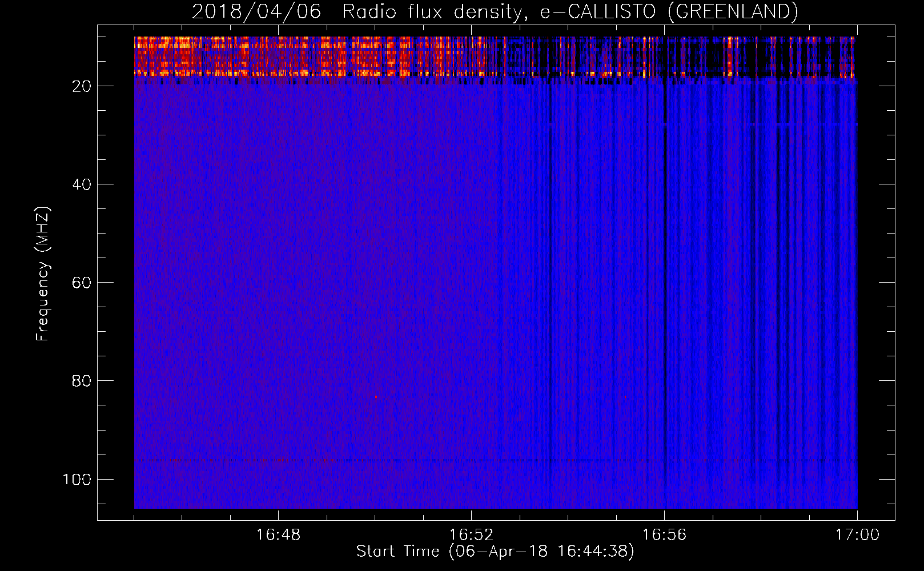The height and width of the screenshot is (571, 924).
Task: Click the 40 frequency tick label
Action: point(82,184)
